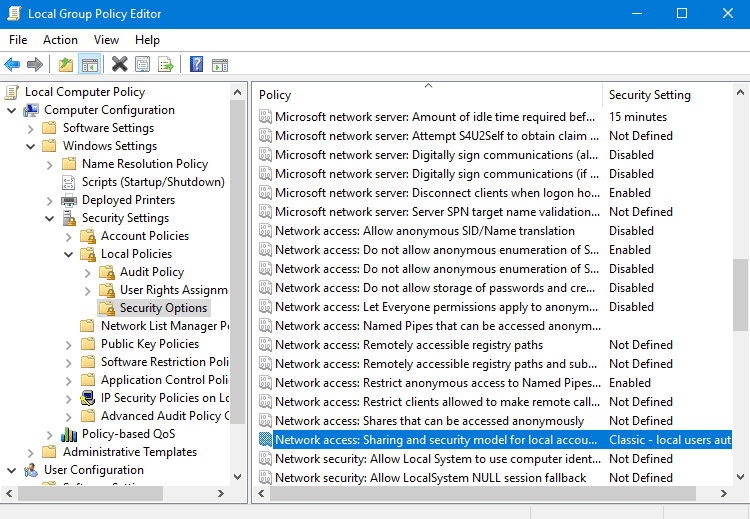Expand the Administrative Templates node
This screenshot has height=519, width=750.
pyautogui.click(x=31, y=453)
